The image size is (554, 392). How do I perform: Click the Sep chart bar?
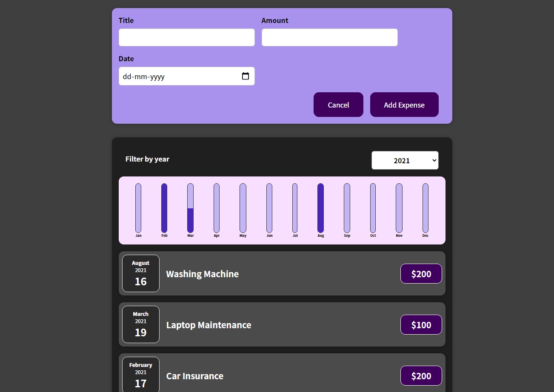tap(347, 208)
